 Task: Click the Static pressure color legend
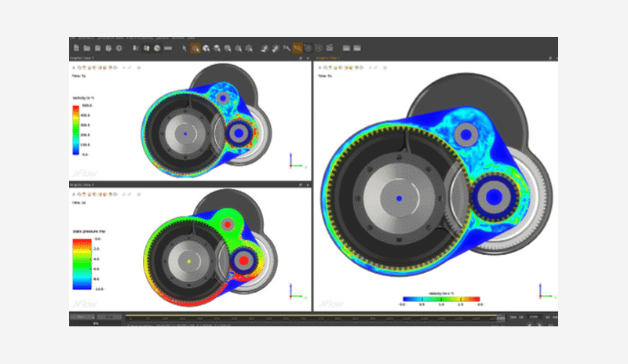pos(77,264)
